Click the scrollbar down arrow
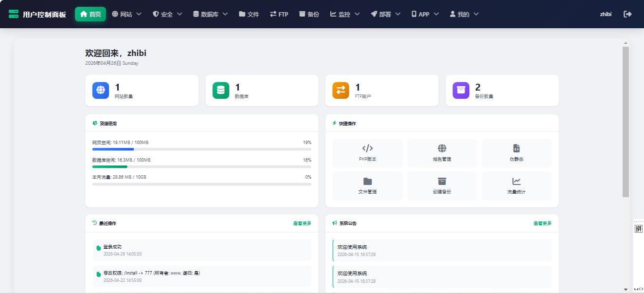The image size is (644, 294). (626, 289)
